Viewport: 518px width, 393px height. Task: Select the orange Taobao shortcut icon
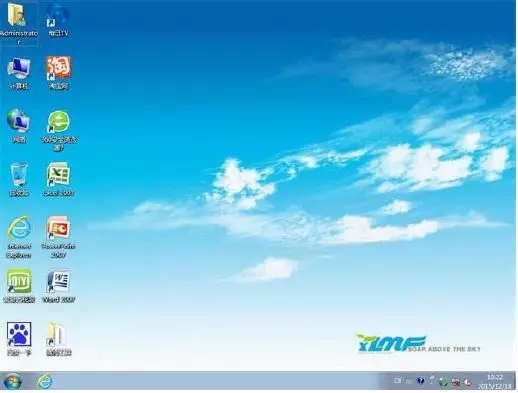click(59, 73)
